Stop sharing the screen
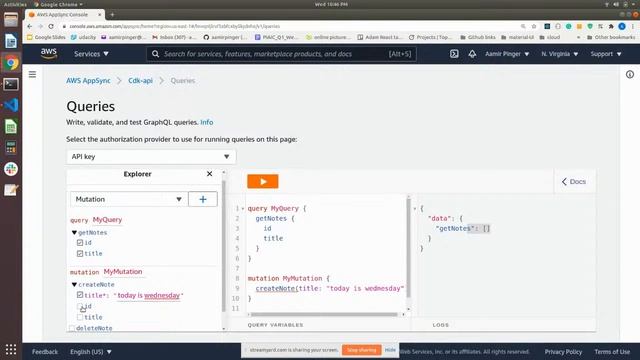The height and width of the screenshot is (360, 640). (x=362, y=350)
